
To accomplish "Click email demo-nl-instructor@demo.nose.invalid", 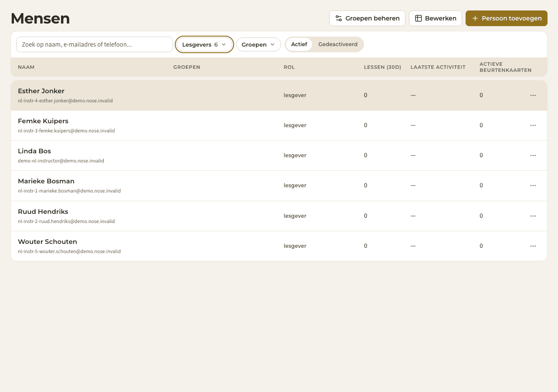I will (x=61, y=161).
